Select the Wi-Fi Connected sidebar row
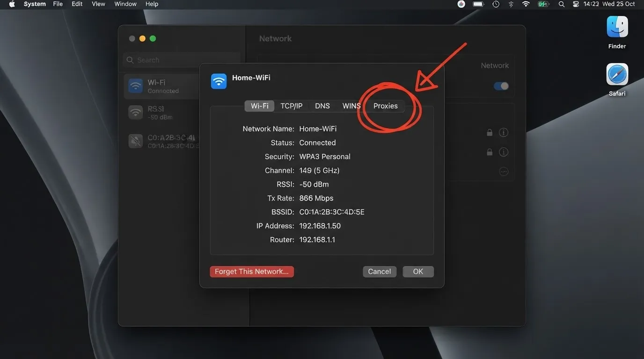 tap(162, 86)
